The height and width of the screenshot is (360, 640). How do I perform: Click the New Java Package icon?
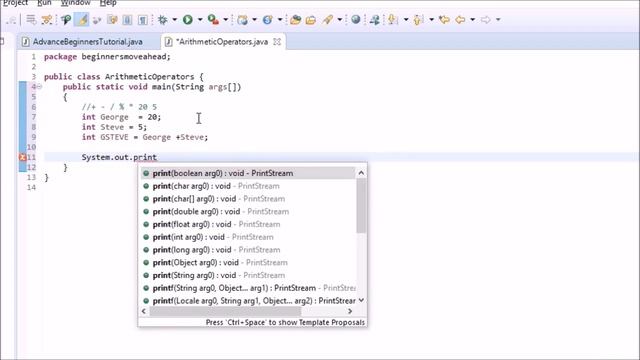(242, 20)
